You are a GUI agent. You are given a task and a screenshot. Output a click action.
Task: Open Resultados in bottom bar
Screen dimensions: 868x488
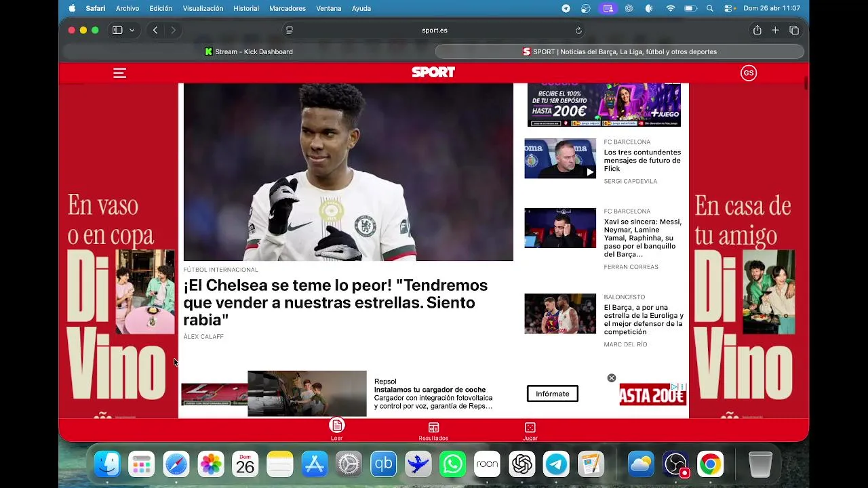(x=433, y=431)
